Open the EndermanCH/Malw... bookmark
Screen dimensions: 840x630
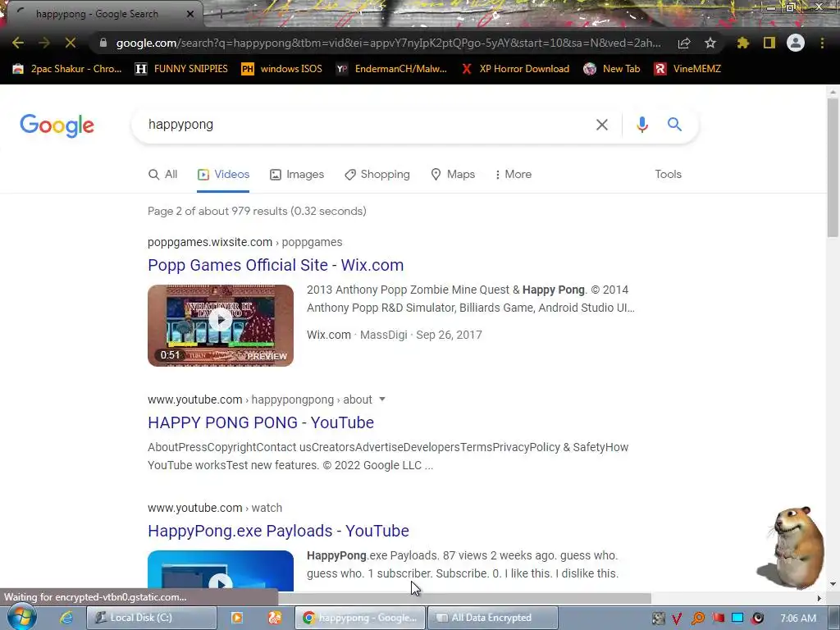coord(391,69)
